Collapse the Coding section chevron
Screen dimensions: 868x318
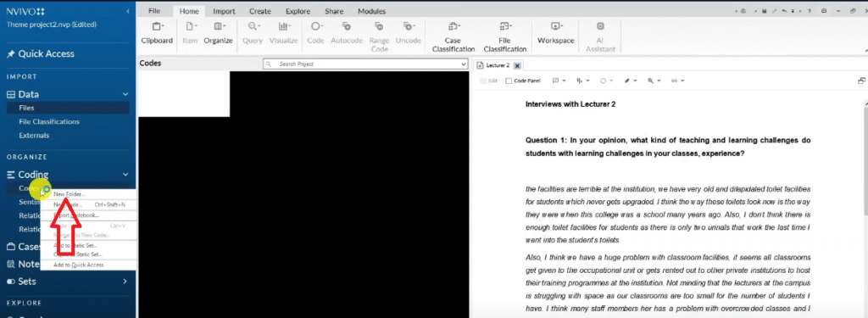point(125,175)
